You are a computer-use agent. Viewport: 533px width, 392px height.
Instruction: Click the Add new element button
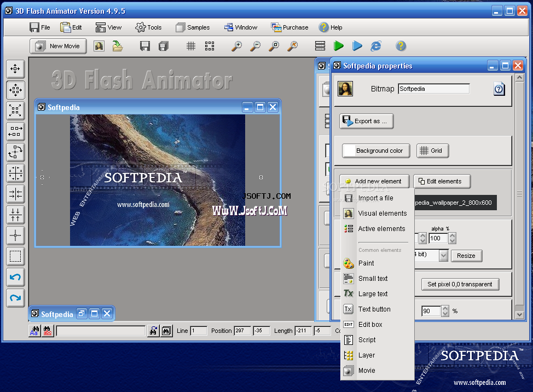(374, 182)
